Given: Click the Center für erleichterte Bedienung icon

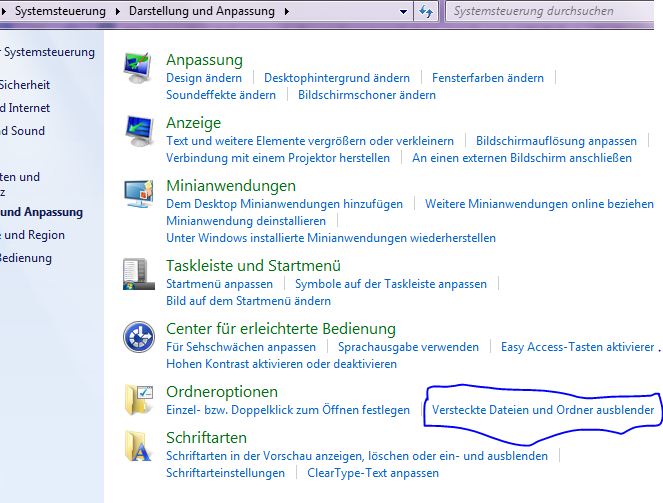Looking at the screenshot, I should click(139, 337).
